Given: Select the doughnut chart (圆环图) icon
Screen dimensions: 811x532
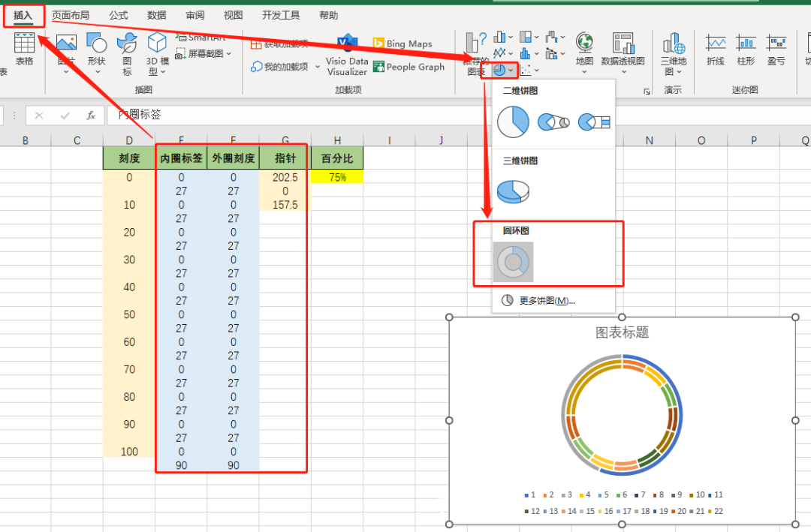Looking at the screenshot, I should [513, 262].
